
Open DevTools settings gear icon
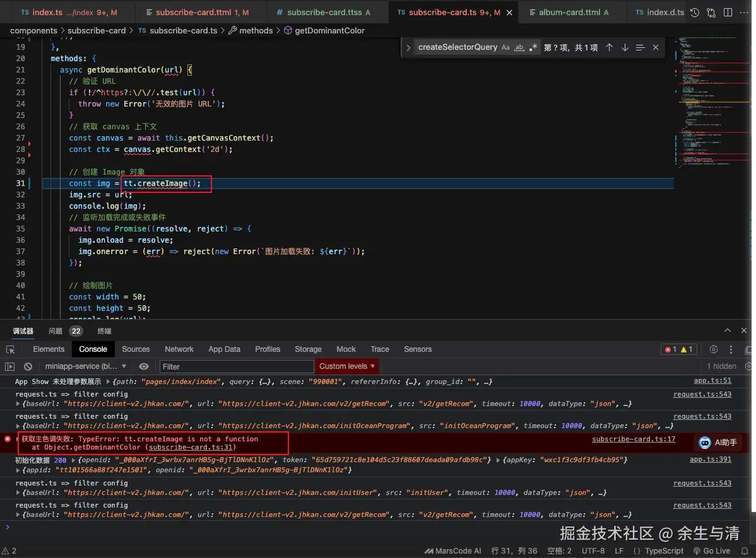(x=714, y=349)
